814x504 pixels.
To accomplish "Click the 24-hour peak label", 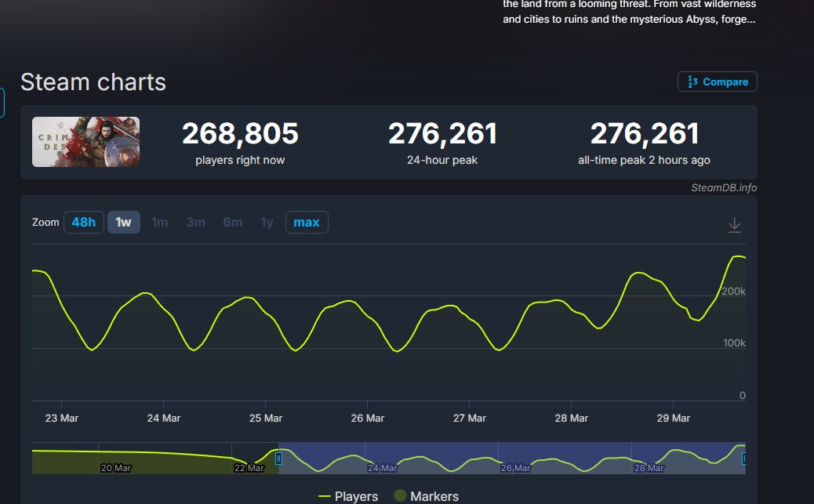I will click(442, 160).
